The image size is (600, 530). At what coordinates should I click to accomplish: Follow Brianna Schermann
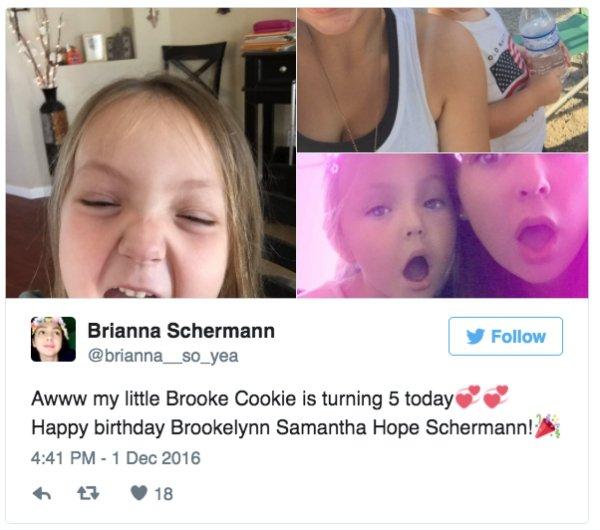(505, 336)
